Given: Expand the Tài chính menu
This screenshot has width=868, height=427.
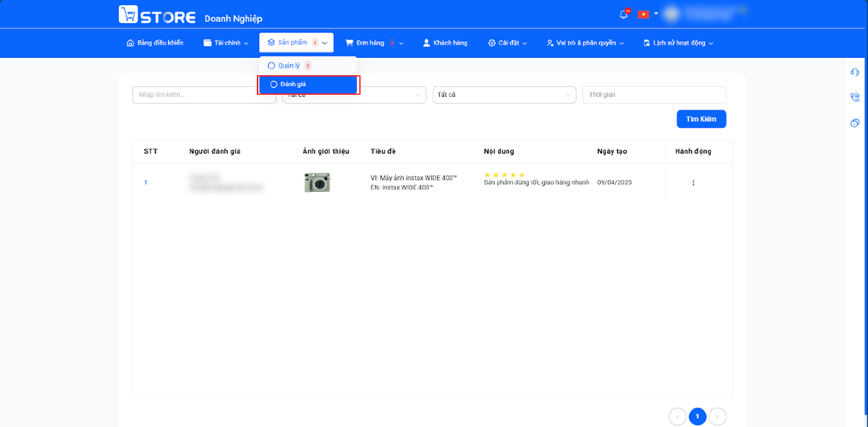Looking at the screenshot, I should pyautogui.click(x=226, y=43).
